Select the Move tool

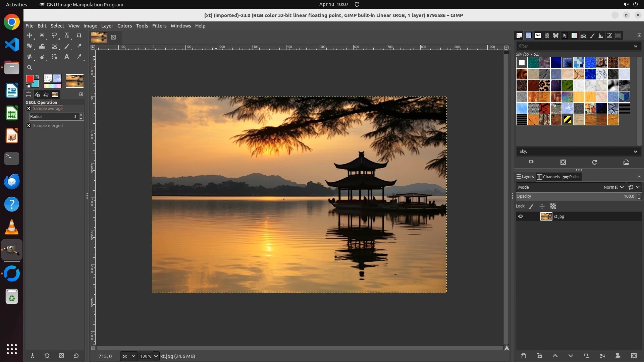click(30, 35)
